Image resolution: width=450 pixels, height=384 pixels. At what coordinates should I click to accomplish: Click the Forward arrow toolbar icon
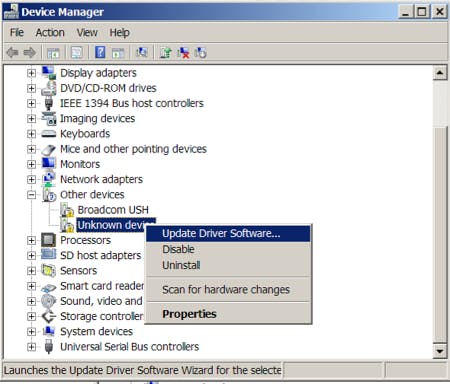(x=29, y=53)
